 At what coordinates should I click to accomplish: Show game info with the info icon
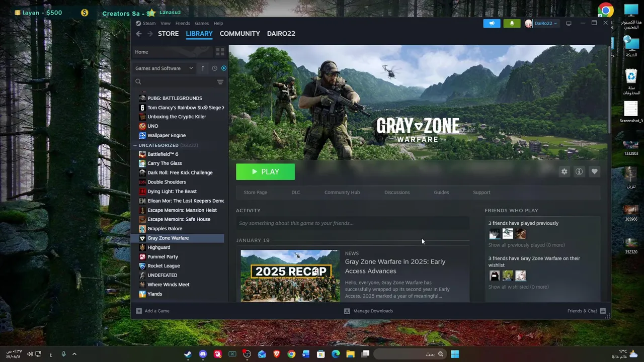[x=579, y=171]
